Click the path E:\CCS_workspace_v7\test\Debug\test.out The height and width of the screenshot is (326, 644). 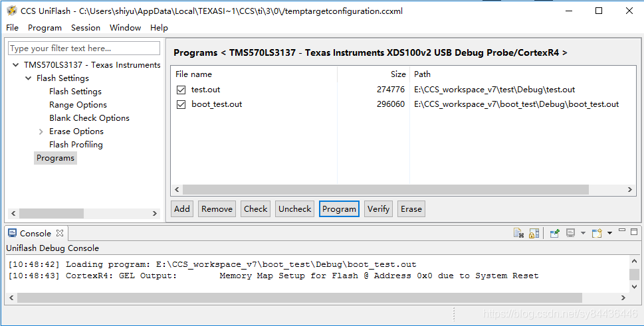click(494, 90)
